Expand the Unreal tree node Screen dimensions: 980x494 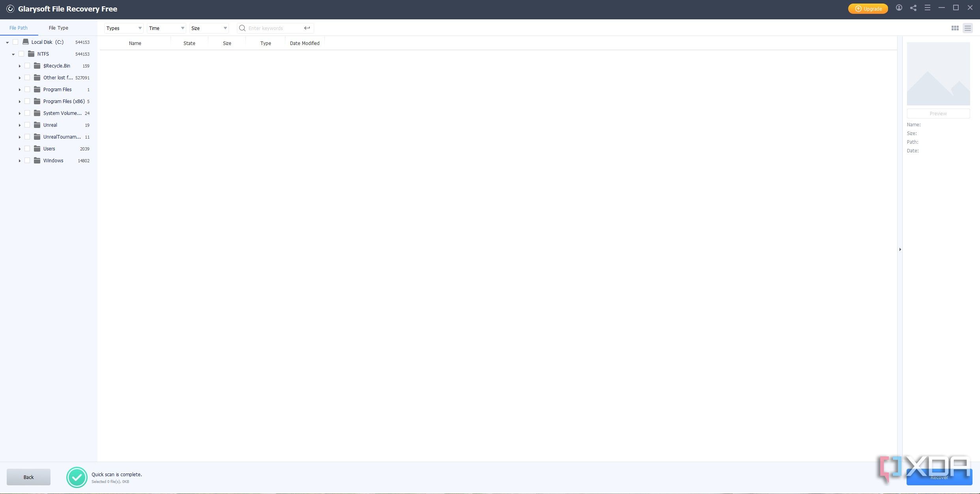point(19,125)
